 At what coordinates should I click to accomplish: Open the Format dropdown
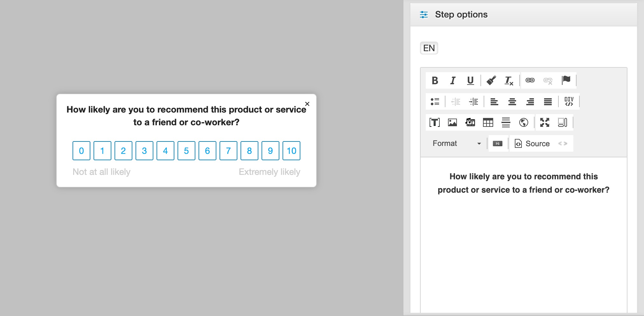coord(456,144)
